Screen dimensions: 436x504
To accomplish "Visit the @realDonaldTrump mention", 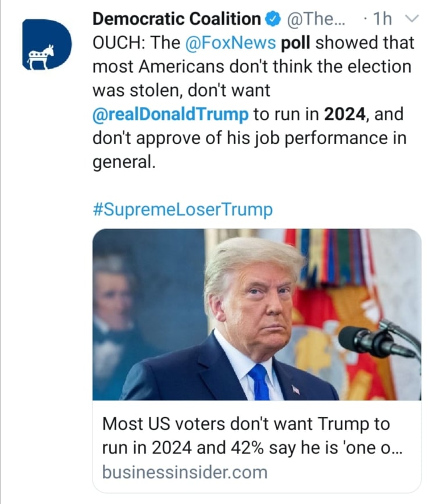I will click(170, 113).
